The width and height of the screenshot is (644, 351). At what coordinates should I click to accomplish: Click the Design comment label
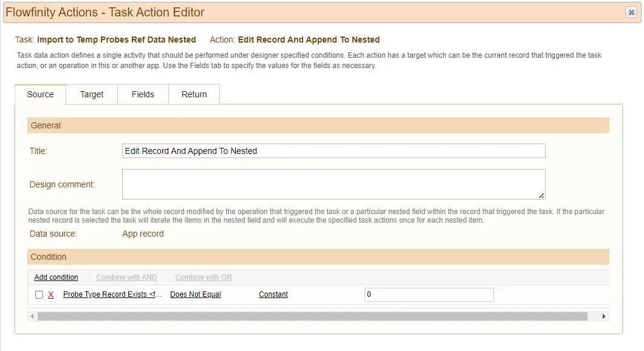click(62, 184)
